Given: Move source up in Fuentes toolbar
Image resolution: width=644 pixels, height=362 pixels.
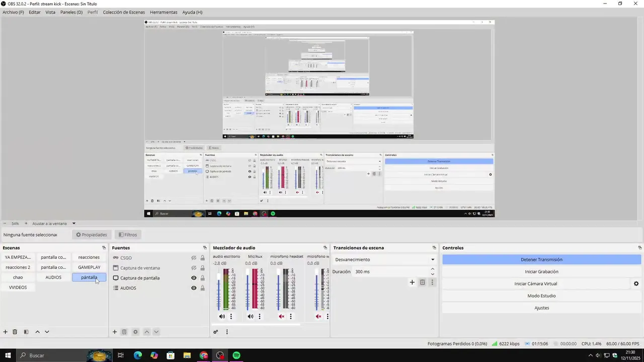Looking at the screenshot, I should pos(146,332).
